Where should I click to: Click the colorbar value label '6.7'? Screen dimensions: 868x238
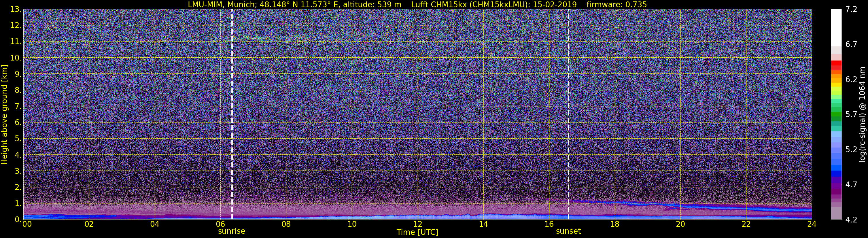click(x=851, y=44)
